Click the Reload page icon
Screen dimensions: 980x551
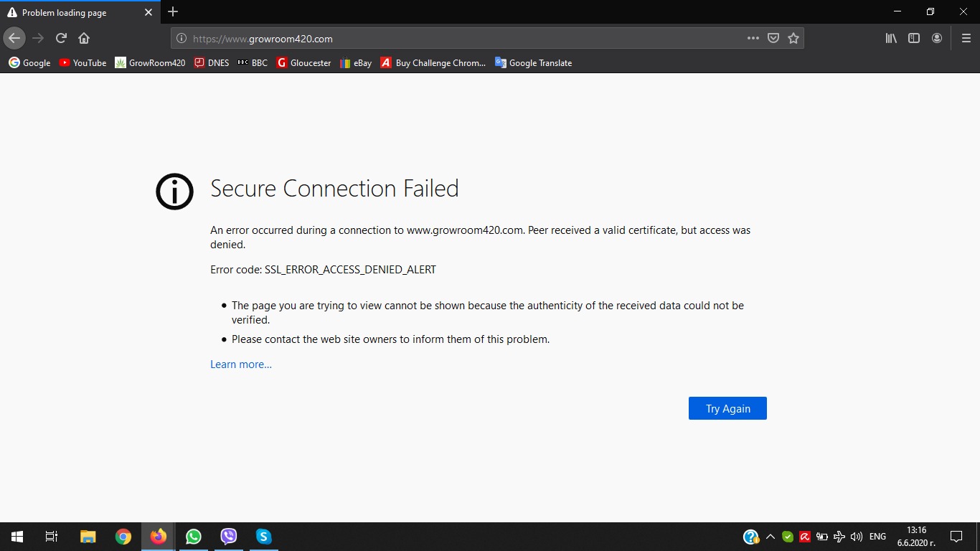tap(61, 38)
